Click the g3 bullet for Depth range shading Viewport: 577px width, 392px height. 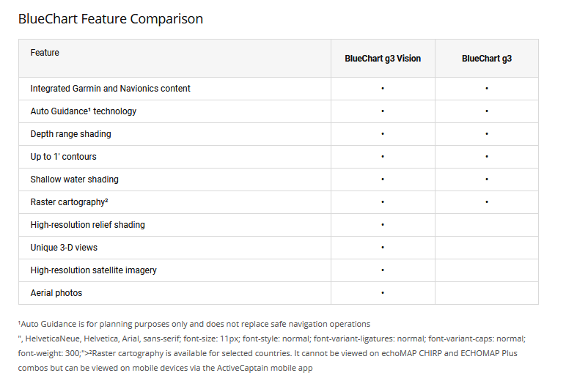point(487,134)
